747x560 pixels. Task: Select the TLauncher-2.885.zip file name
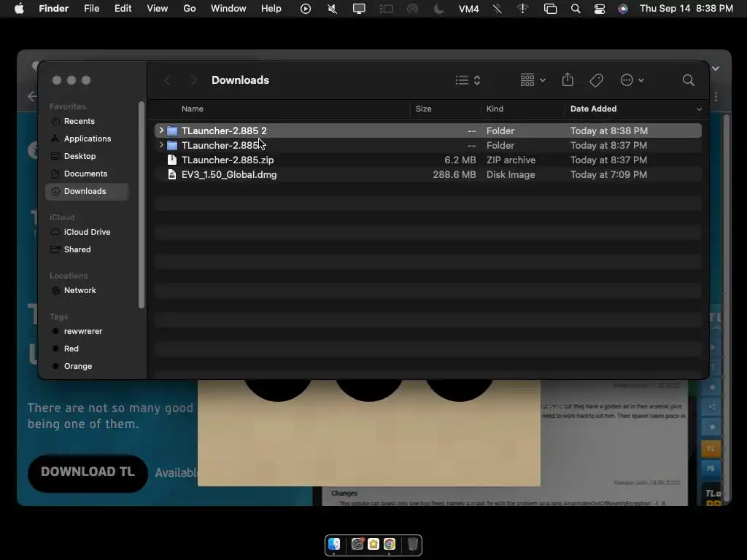coord(228,160)
